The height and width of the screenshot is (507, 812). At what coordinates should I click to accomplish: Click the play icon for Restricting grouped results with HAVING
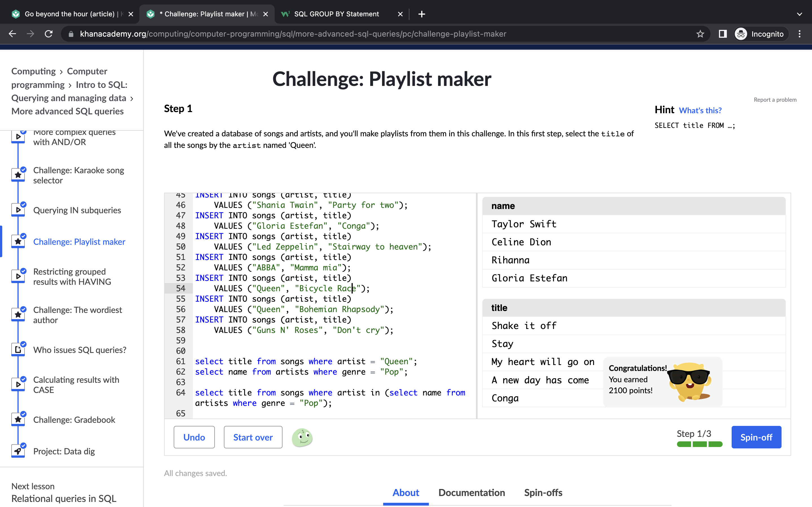18,276
